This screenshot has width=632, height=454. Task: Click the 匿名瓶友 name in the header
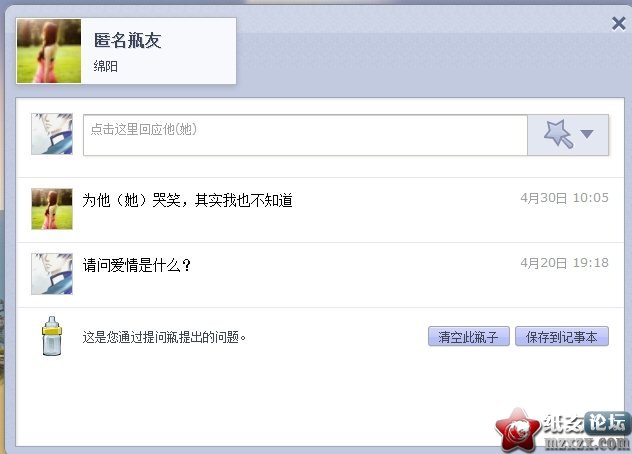pos(128,40)
